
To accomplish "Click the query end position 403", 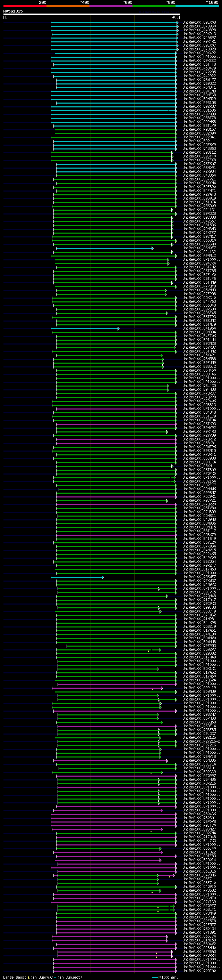I will click(175, 17).
